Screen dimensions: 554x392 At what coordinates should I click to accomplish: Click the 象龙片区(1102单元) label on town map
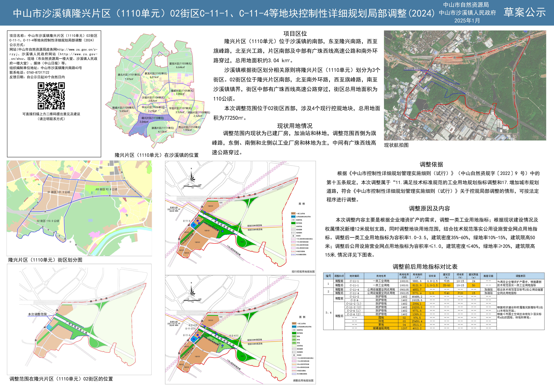click(x=156, y=73)
